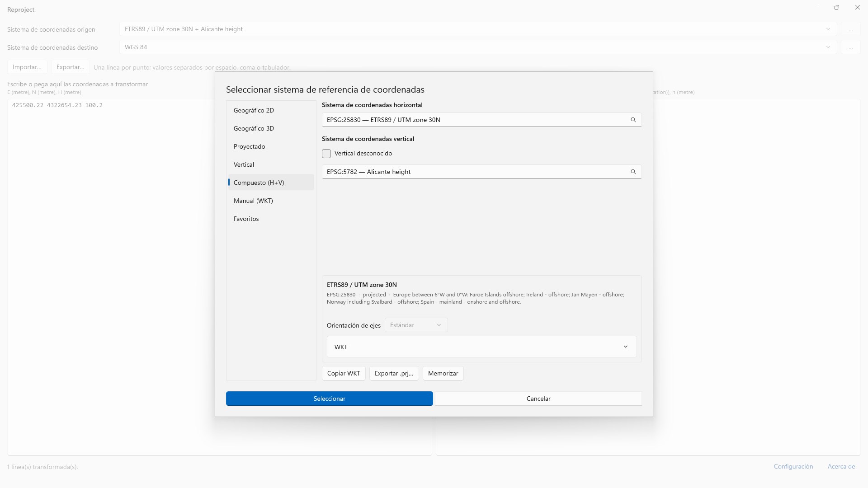Click Exportar... button in Reproject window
Image resolution: width=868 pixels, height=488 pixels.
point(70,67)
